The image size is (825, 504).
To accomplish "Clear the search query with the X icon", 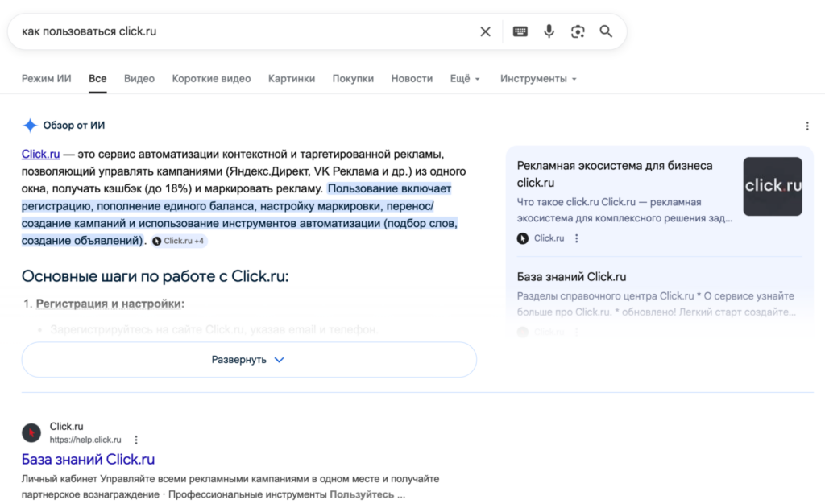I will pyautogui.click(x=485, y=31).
